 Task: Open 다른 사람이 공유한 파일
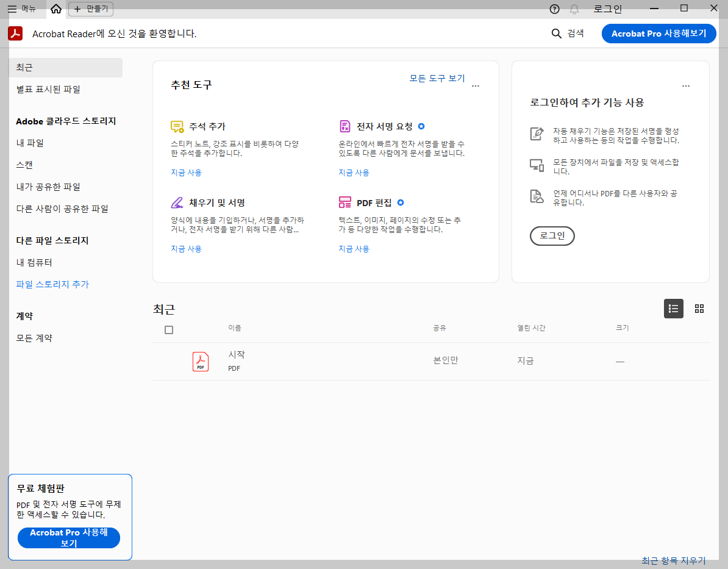coord(62,209)
